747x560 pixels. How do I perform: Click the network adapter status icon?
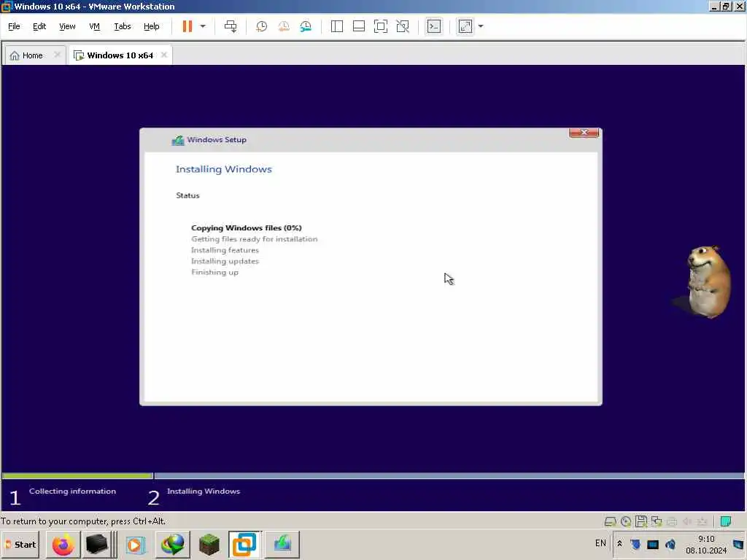[x=657, y=521]
